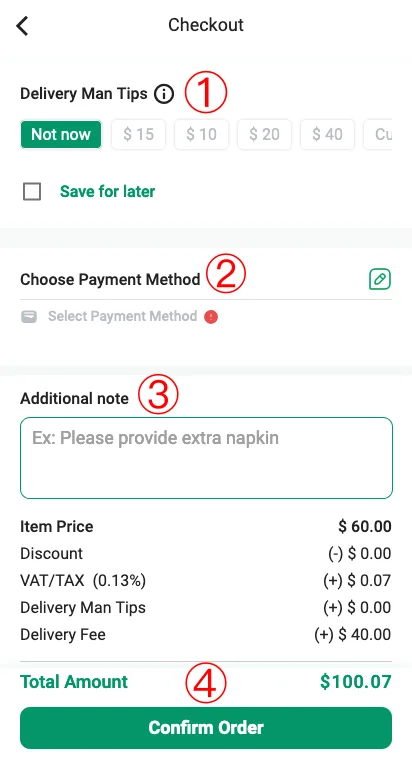
Task: Focus the Additional note text box
Action: pyautogui.click(x=206, y=458)
